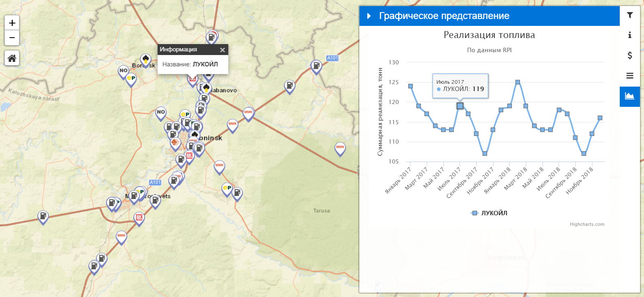644x297 pixels.
Task: Open the list menu panel
Action: tap(630, 76)
